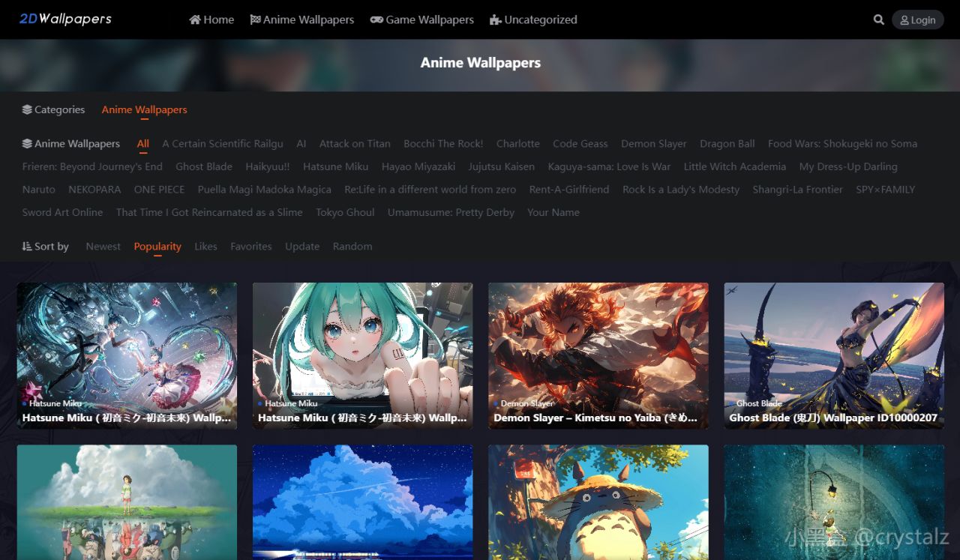The image size is (960, 560).
Task: Show Little Witch Academia wallpapers
Action: click(x=735, y=166)
